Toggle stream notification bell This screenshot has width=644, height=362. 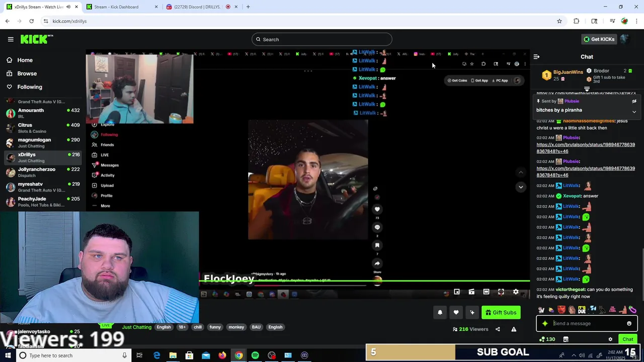click(x=440, y=313)
